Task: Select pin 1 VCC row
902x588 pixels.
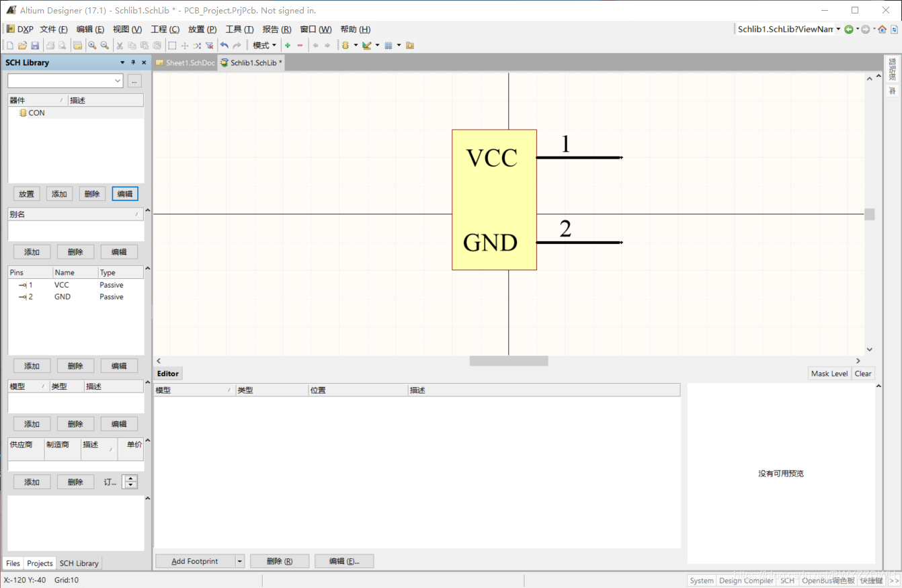Action: (x=76, y=285)
